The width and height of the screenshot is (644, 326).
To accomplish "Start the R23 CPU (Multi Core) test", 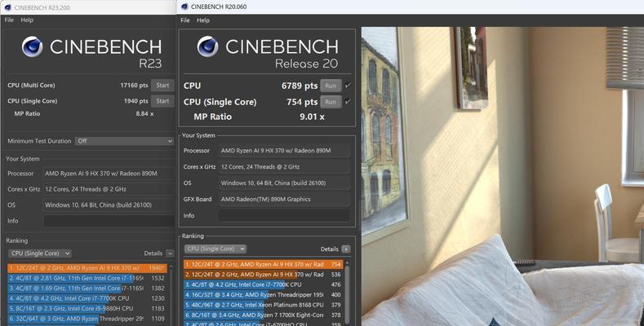I will 162,86.
